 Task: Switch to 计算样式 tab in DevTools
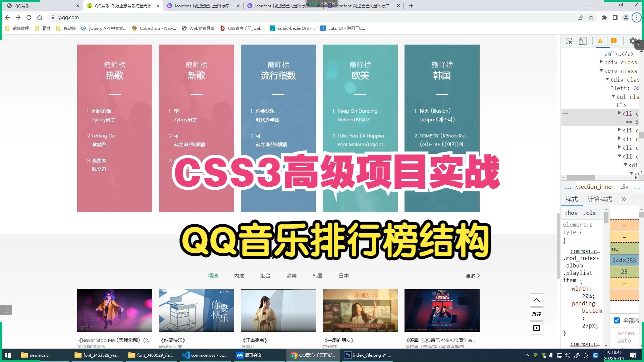(x=599, y=199)
